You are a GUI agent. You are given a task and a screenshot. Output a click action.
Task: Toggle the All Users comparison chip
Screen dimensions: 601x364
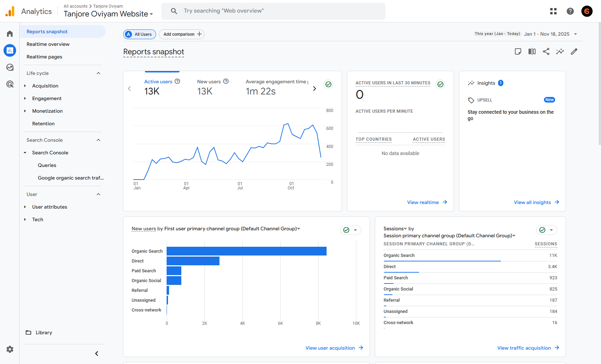pos(140,34)
